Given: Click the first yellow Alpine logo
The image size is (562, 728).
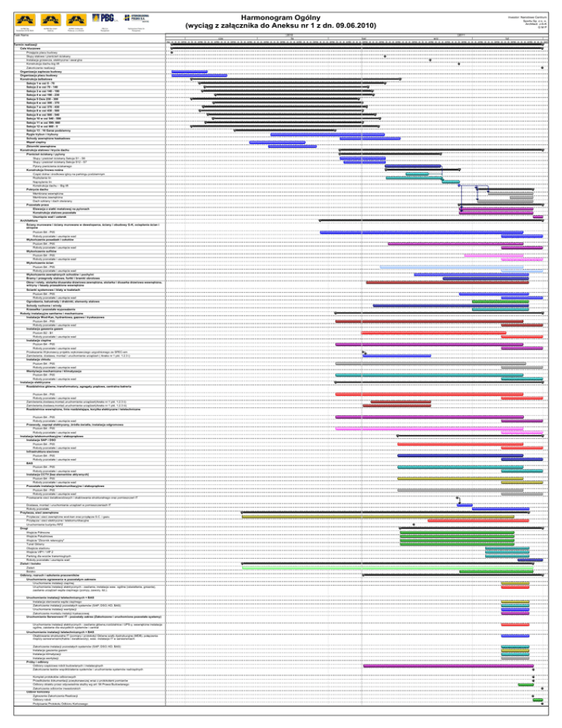Looking at the screenshot, I should [20, 15].
